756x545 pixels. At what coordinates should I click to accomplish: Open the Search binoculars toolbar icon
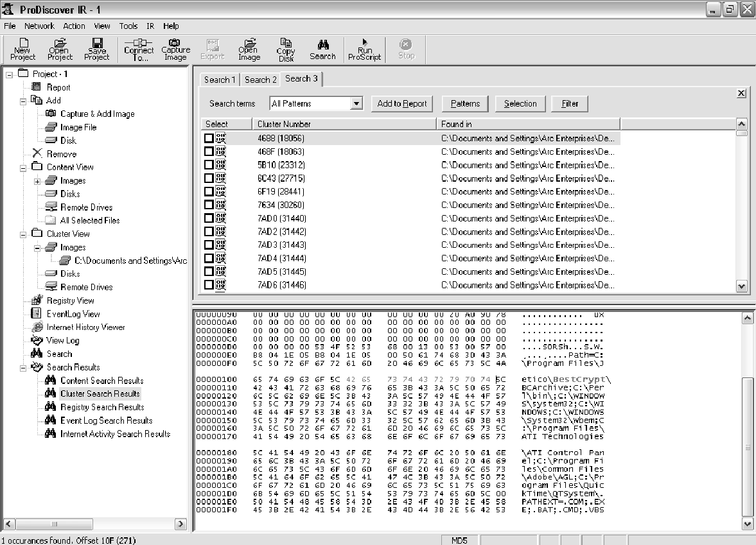point(322,49)
